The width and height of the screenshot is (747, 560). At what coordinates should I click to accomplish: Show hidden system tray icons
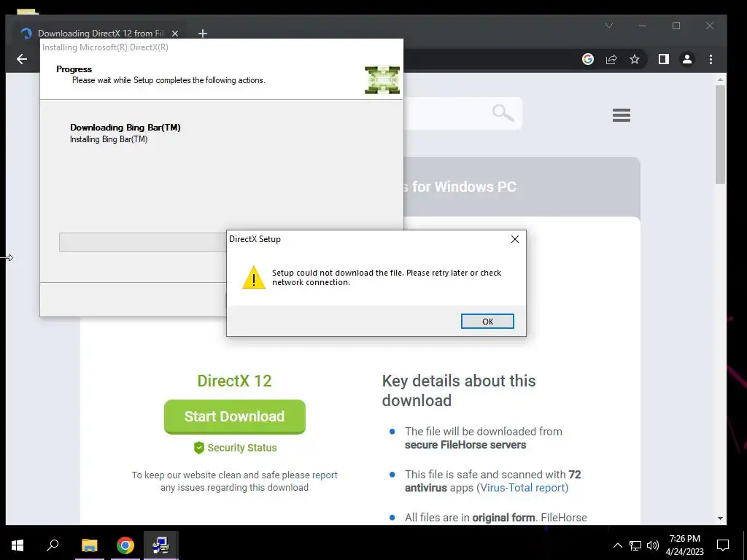pos(617,545)
